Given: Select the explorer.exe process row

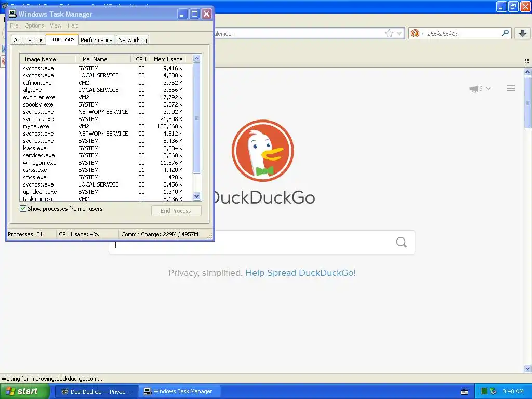Looking at the screenshot, I should pos(106,97).
